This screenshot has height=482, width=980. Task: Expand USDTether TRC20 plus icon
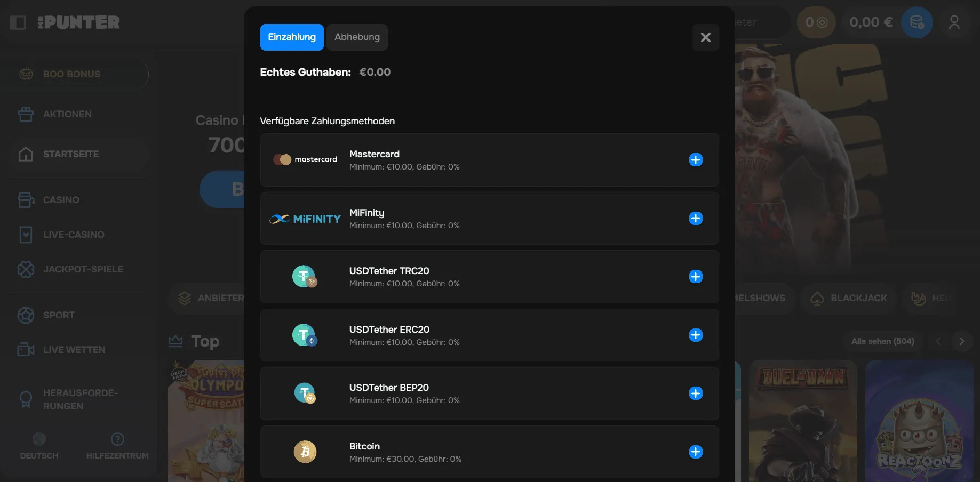click(x=695, y=277)
